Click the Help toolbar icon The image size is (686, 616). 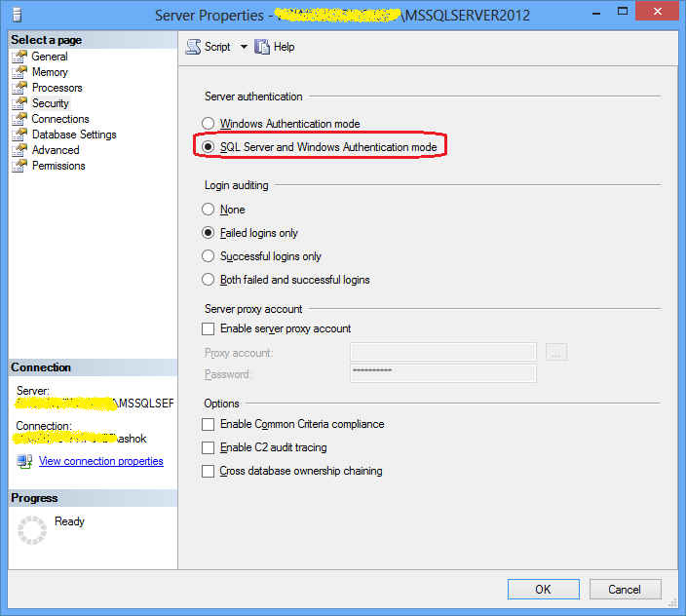click(x=262, y=47)
